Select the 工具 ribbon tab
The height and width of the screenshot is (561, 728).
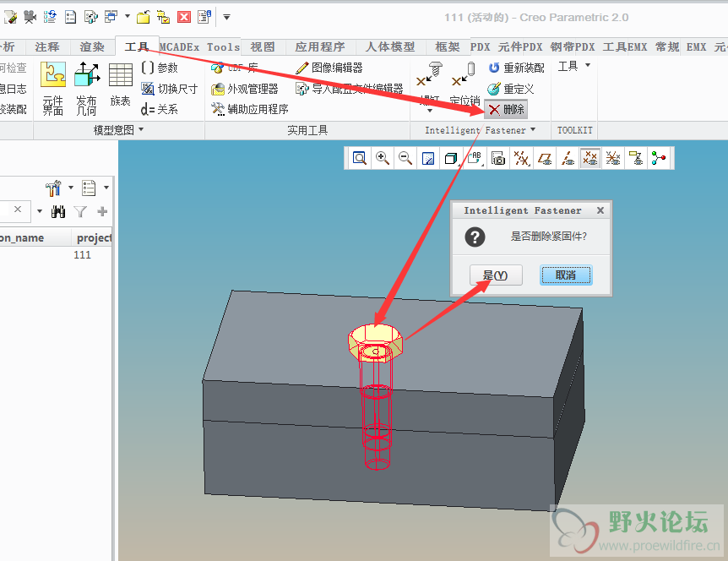tap(137, 47)
